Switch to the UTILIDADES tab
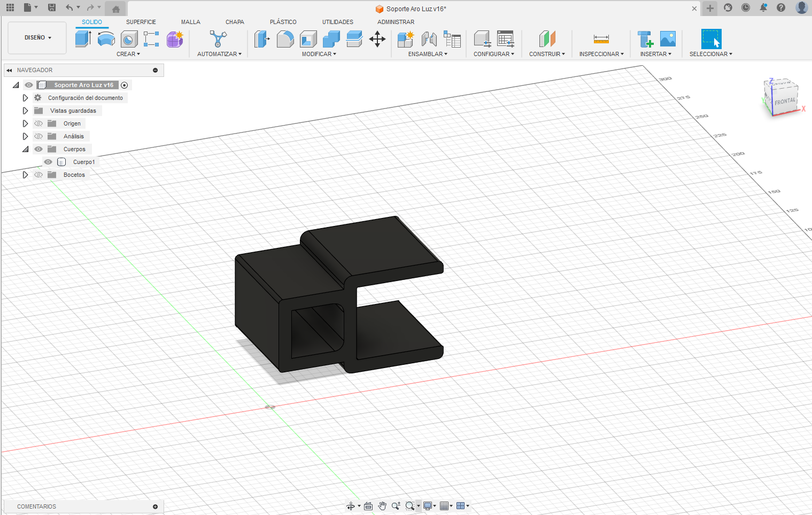The height and width of the screenshot is (515, 812). (x=338, y=22)
